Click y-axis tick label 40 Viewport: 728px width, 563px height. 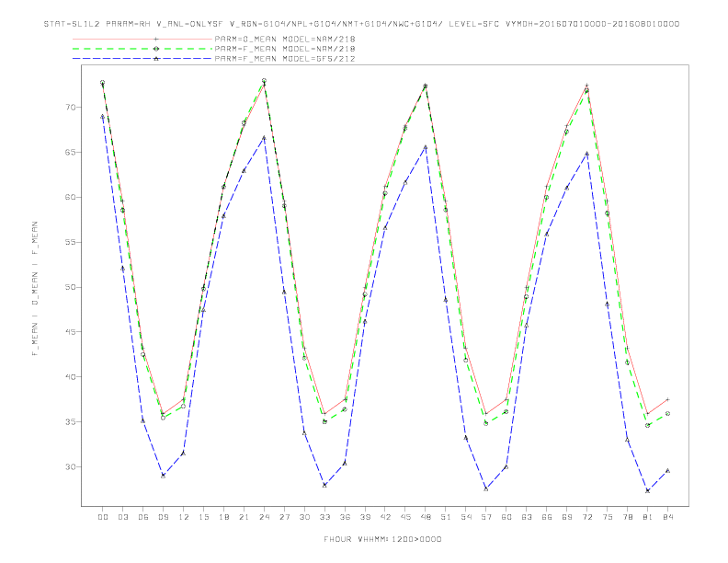coord(70,377)
